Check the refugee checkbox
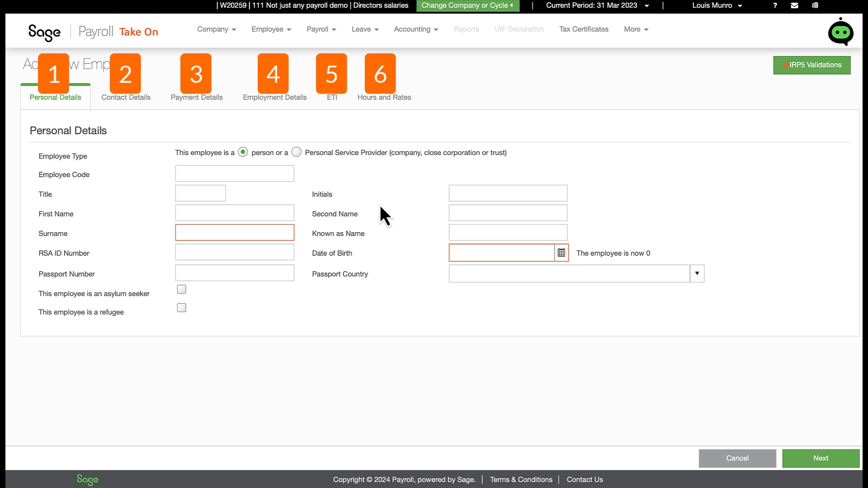Screen dimensions: 868x488 [181, 307]
